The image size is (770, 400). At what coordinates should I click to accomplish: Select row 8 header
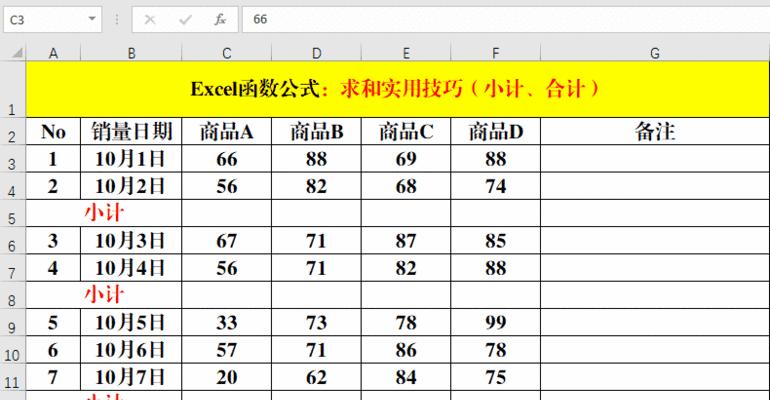[12, 295]
